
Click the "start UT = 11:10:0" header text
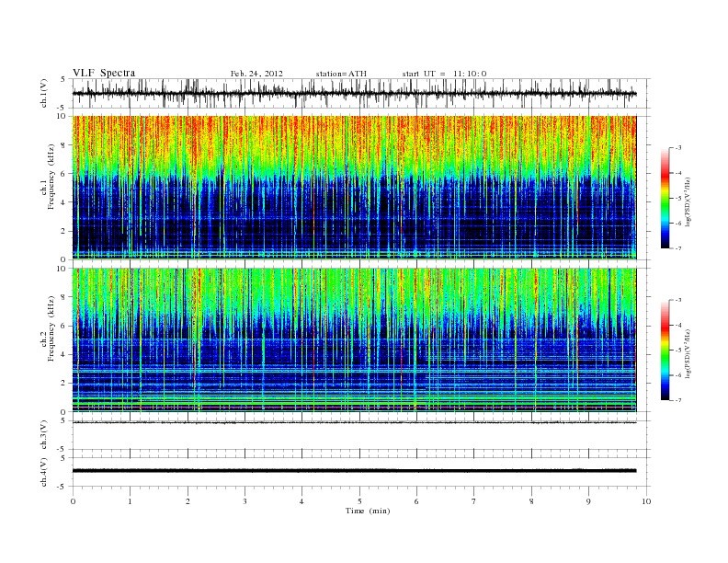444,74
